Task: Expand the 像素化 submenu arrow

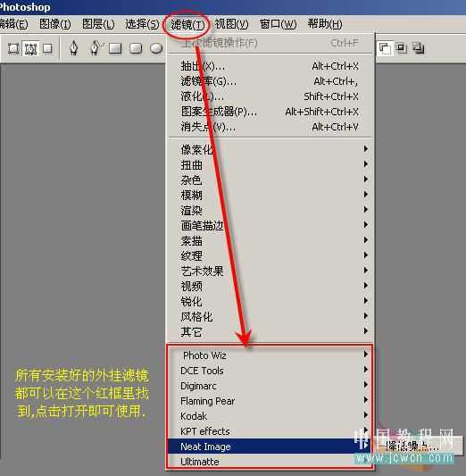Action: [x=366, y=149]
